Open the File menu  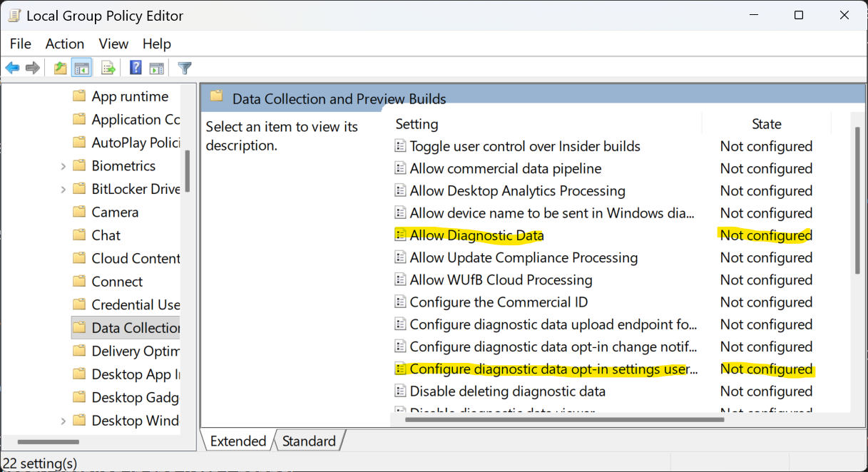tap(21, 43)
